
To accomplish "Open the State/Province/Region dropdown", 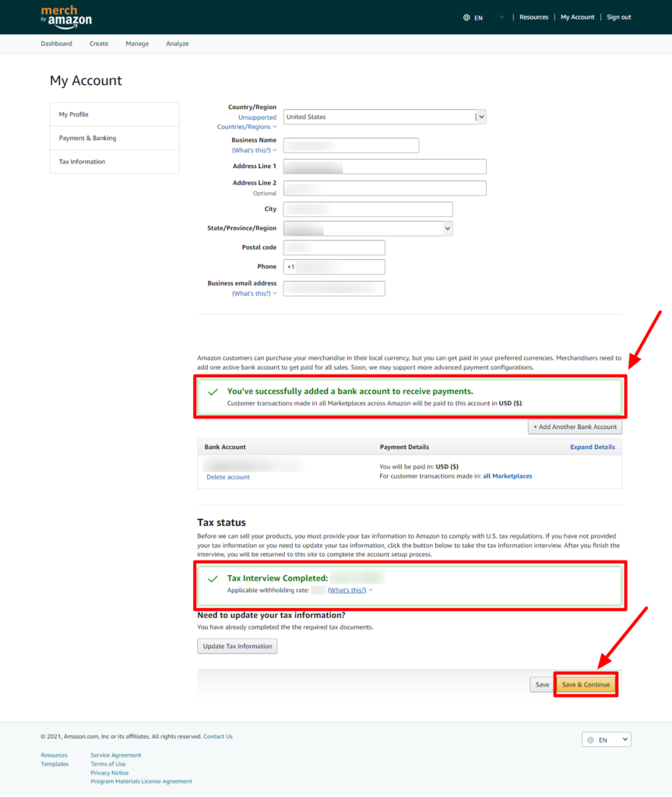I will (368, 229).
